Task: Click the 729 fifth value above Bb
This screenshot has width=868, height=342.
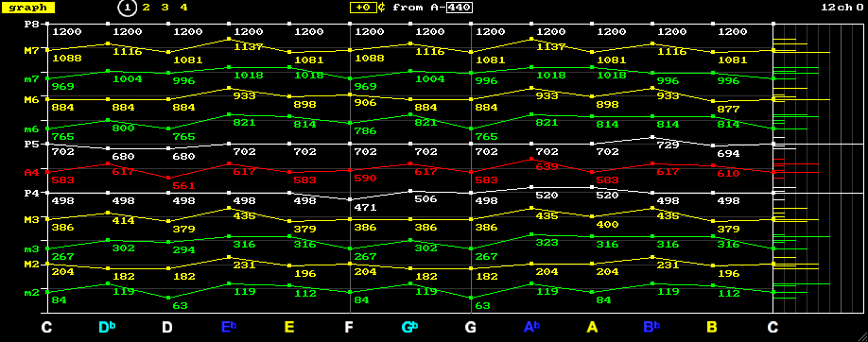Action: (668, 145)
